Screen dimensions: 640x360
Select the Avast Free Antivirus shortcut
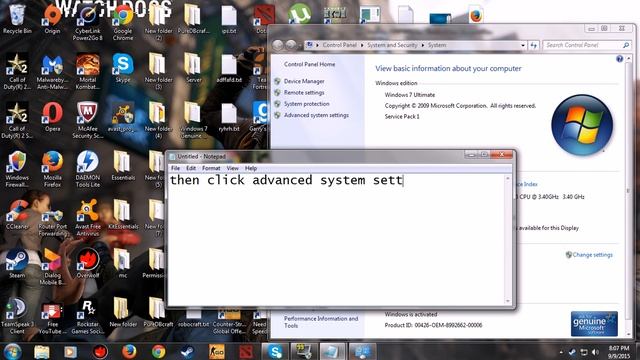pyautogui.click(x=87, y=218)
